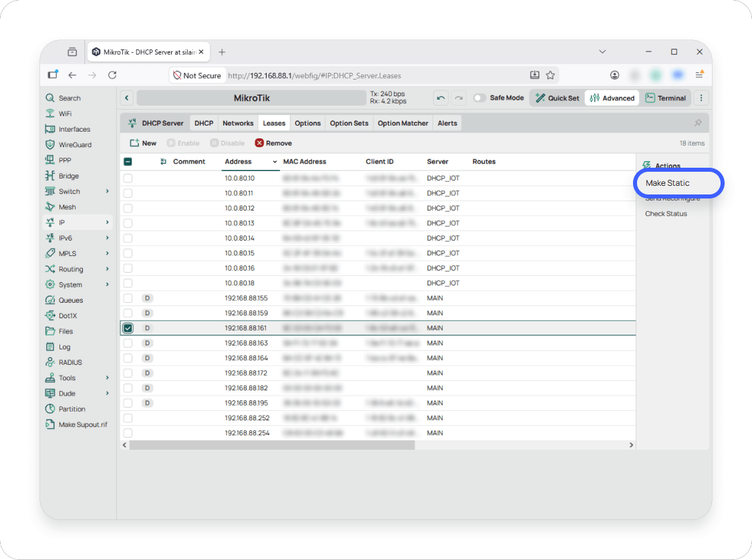Click the New lease button

143,144
